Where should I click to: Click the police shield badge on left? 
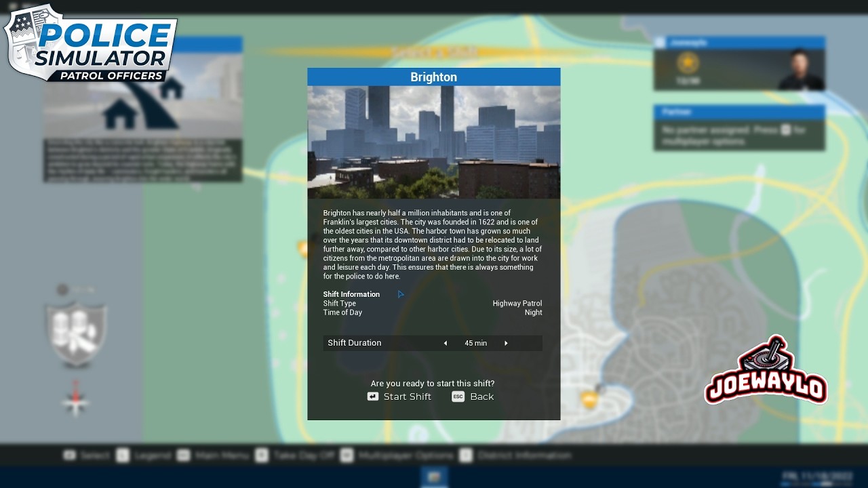[x=75, y=333]
